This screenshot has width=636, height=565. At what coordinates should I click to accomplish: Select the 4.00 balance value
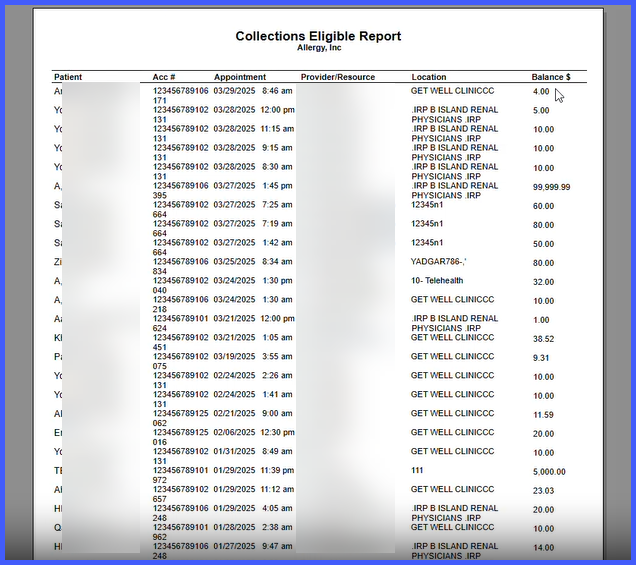tap(541, 92)
